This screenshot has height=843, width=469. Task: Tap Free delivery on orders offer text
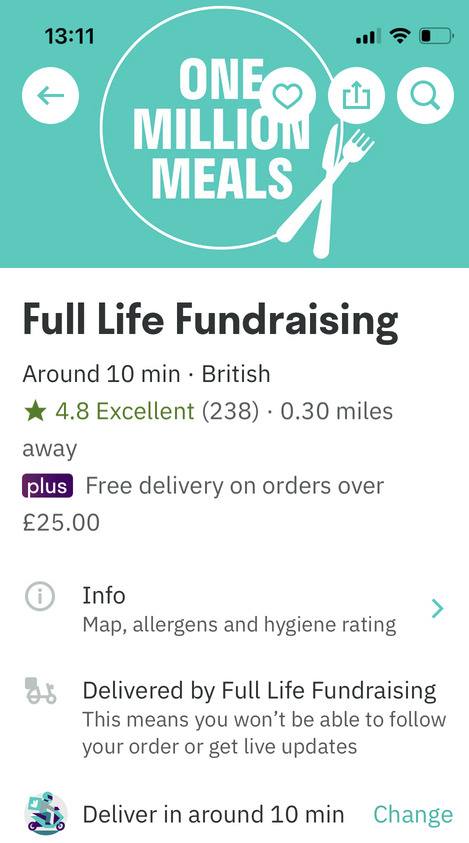click(203, 504)
